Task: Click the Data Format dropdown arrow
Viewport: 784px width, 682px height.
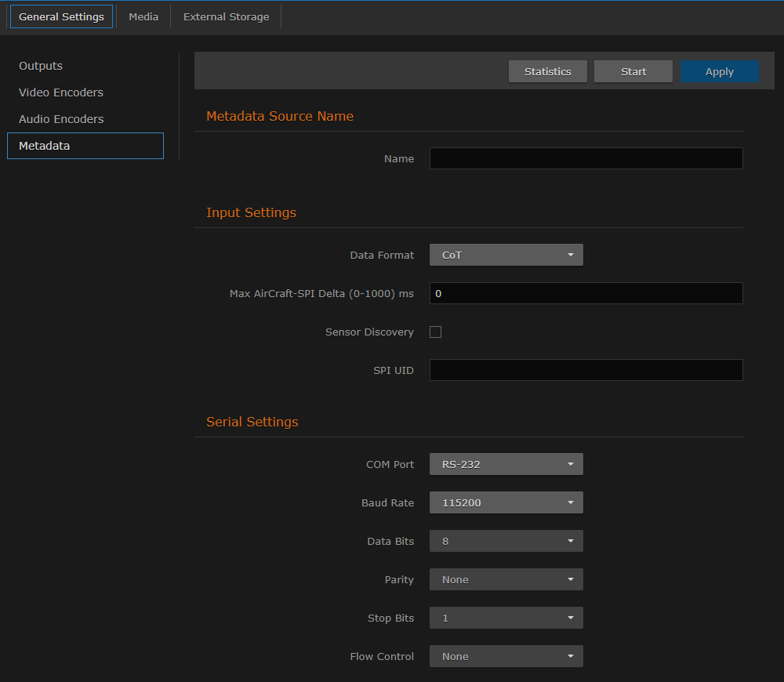Action: point(572,255)
